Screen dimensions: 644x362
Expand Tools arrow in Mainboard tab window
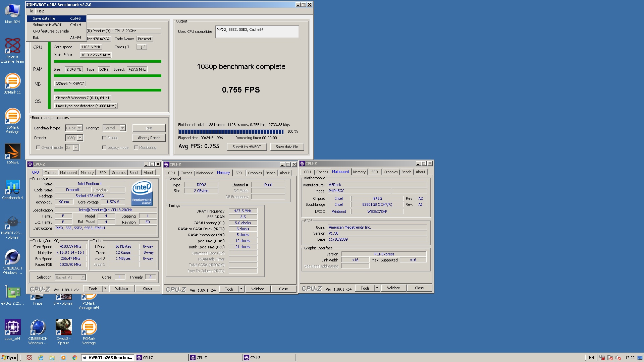[377, 288]
